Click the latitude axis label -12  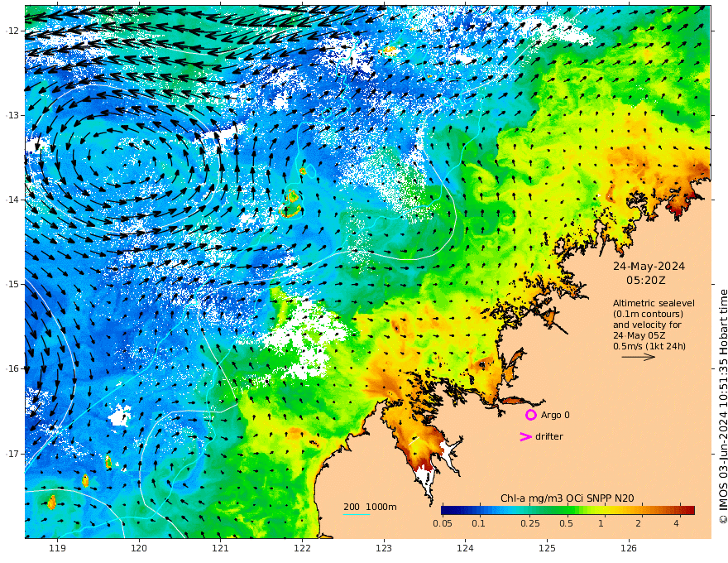coord(12,31)
